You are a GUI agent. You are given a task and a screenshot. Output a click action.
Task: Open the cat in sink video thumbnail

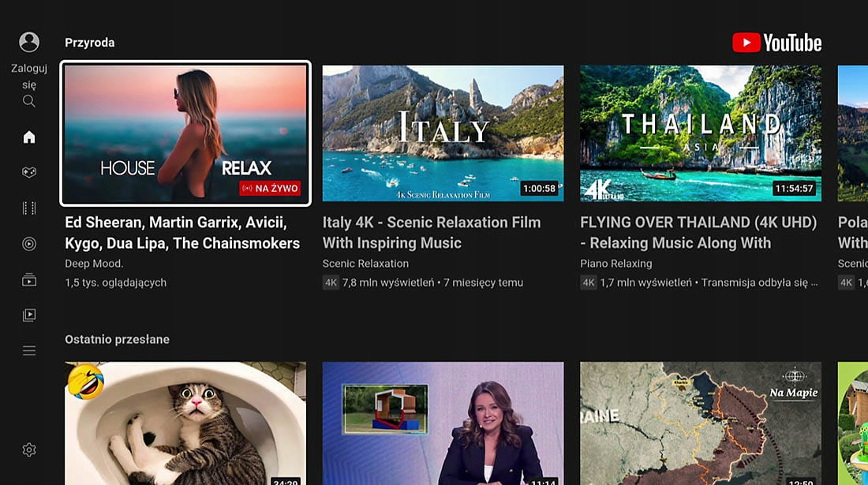185,423
